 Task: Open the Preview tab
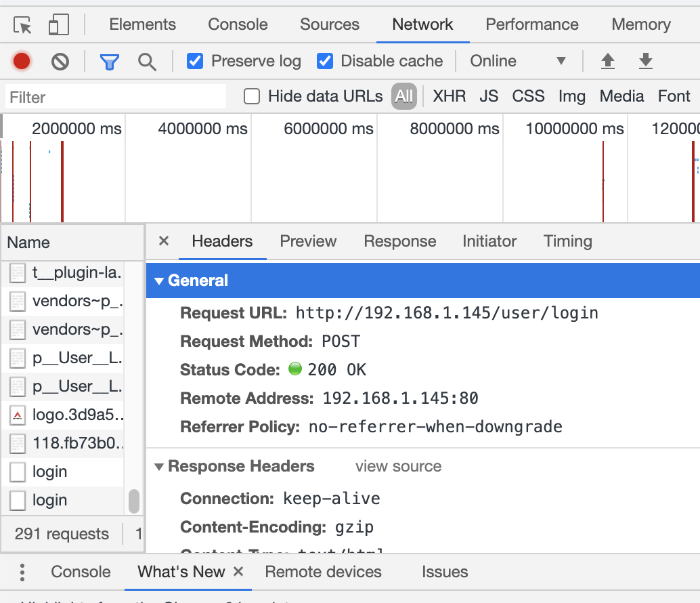[x=308, y=241]
